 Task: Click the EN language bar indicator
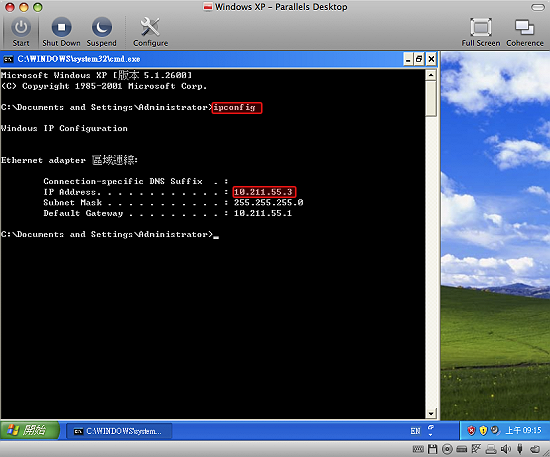coord(415,431)
